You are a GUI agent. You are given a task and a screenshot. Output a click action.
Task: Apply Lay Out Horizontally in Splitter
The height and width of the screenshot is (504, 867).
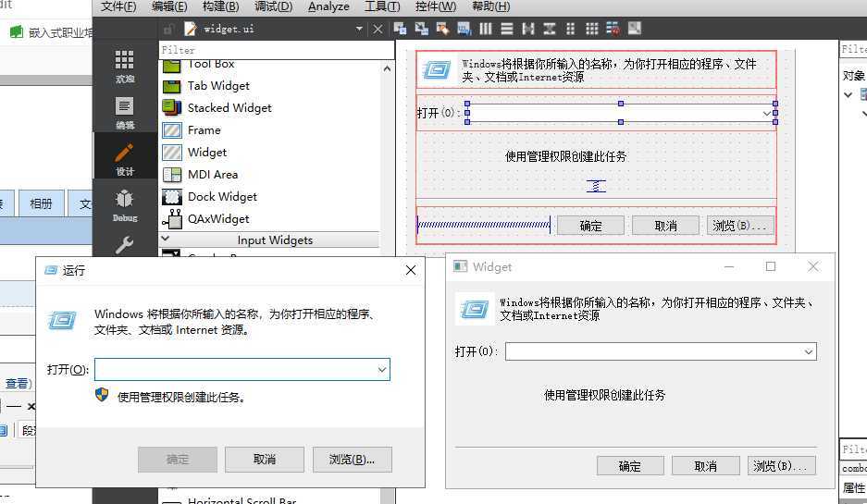[x=528, y=29]
